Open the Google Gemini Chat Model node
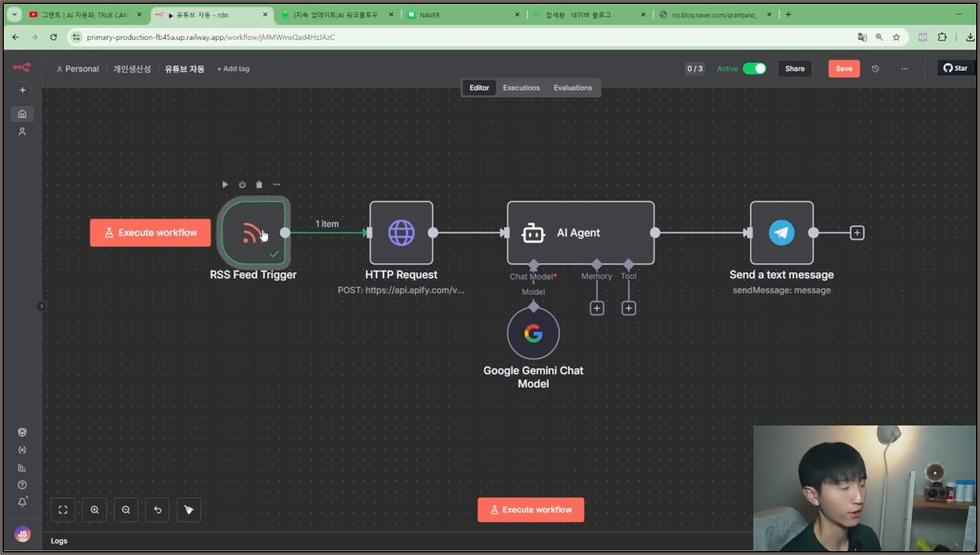The height and width of the screenshot is (555, 980). [x=533, y=333]
